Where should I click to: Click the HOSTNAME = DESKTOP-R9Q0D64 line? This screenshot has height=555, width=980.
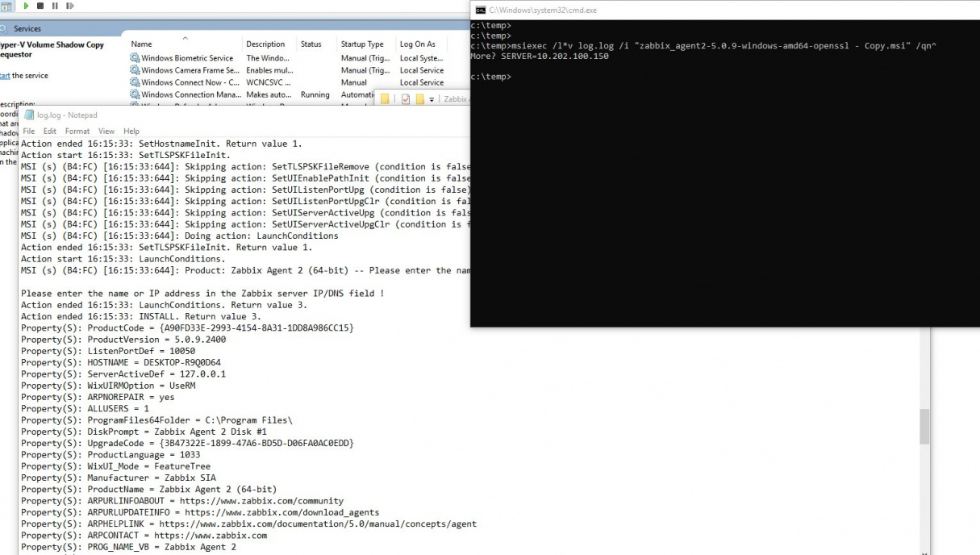pos(121,362)
